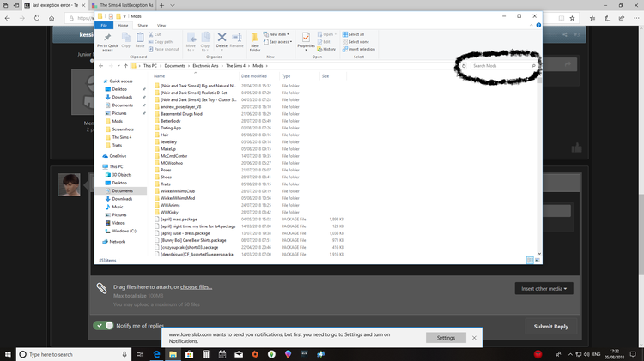Select Windows (C:) drive
The image size is (644, 361).
124,231
